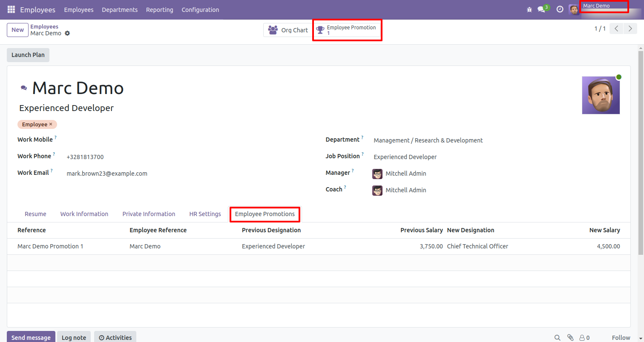Sort by the Employee Reference column header
Image resolution: width=644 pixels, height=342 pixels.
pyautogui.click(x=158, y=230)
